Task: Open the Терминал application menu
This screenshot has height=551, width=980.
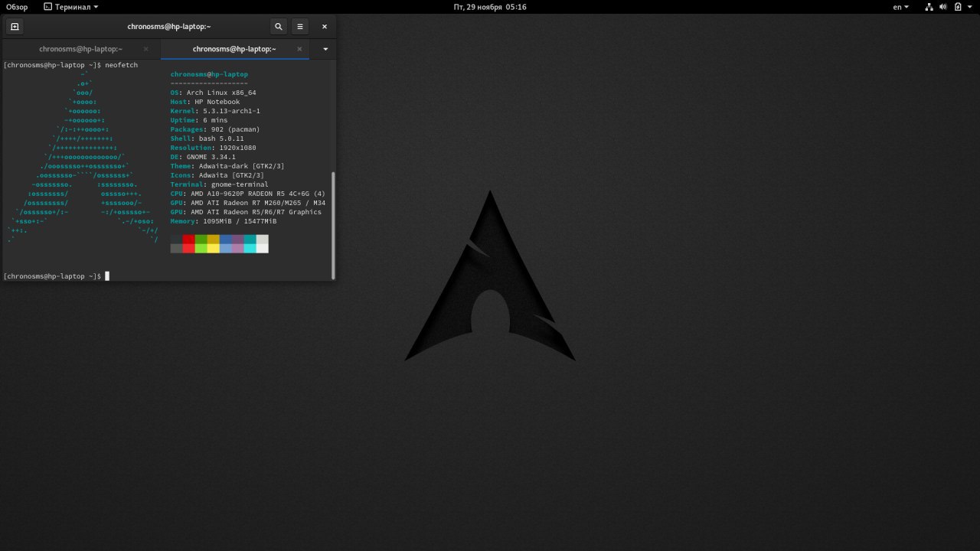Action: pyautogui.click(x=71, y=7)
